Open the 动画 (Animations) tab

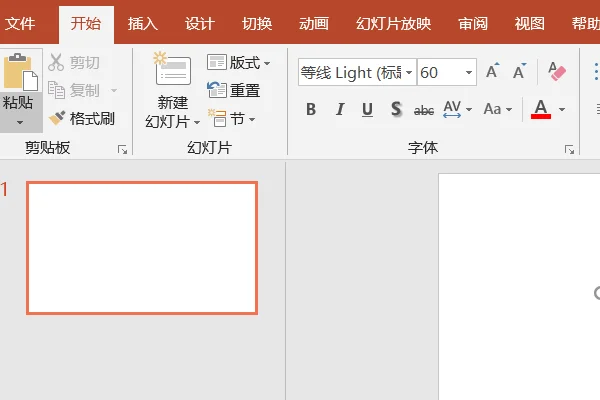(x=314, y=24)
